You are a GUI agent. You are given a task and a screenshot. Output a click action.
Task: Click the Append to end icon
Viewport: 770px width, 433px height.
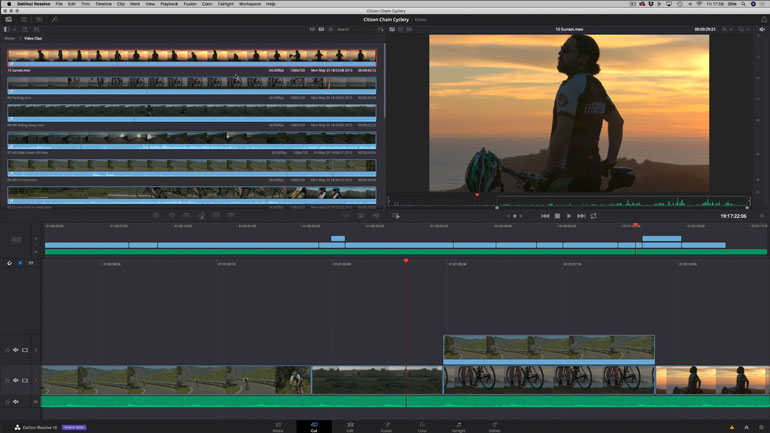[172, 216]
